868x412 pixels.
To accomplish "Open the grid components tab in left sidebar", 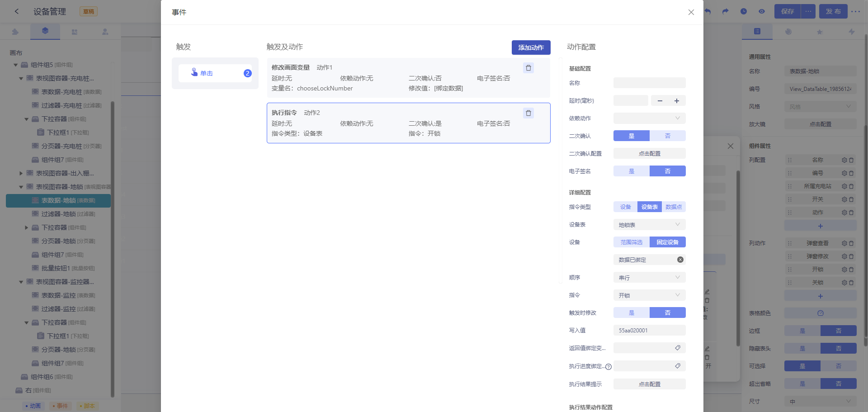I will click(x=75, y=32).
